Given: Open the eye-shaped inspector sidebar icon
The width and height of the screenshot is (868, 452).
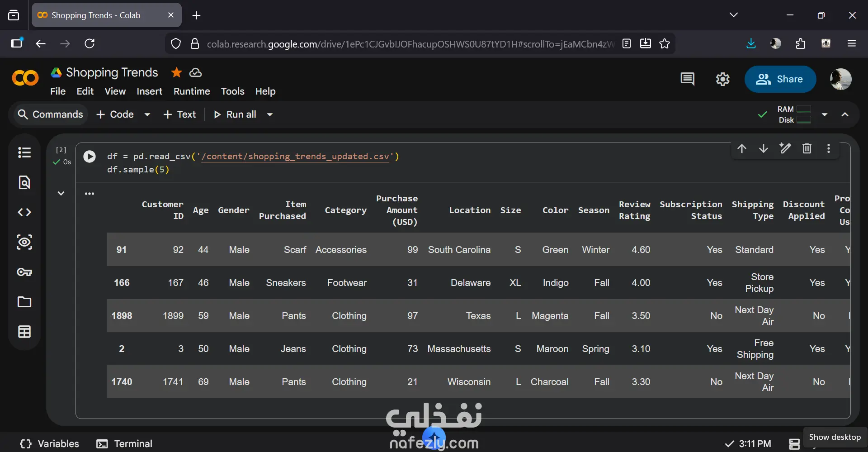Looking at the screenshot, I should [24, 242].
